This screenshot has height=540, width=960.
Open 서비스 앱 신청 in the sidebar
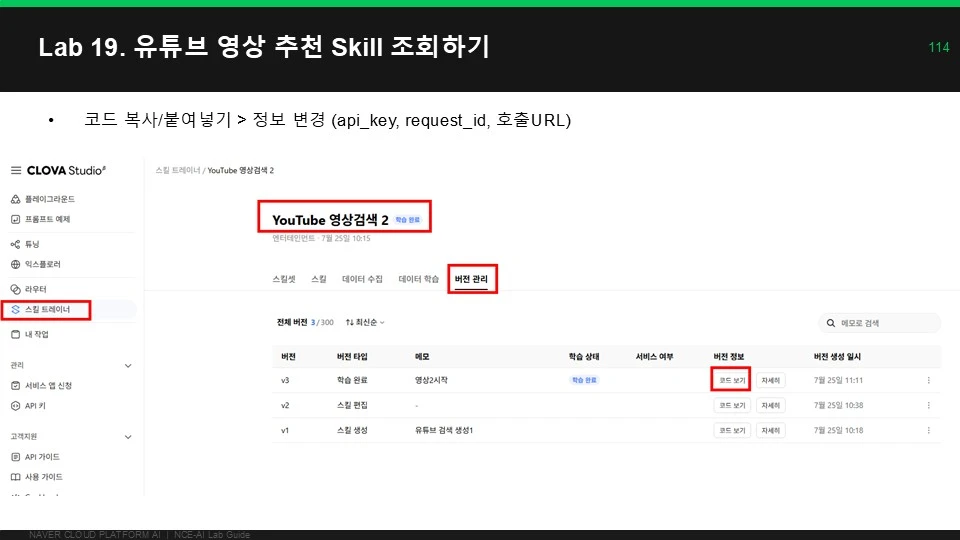[48, 386]
